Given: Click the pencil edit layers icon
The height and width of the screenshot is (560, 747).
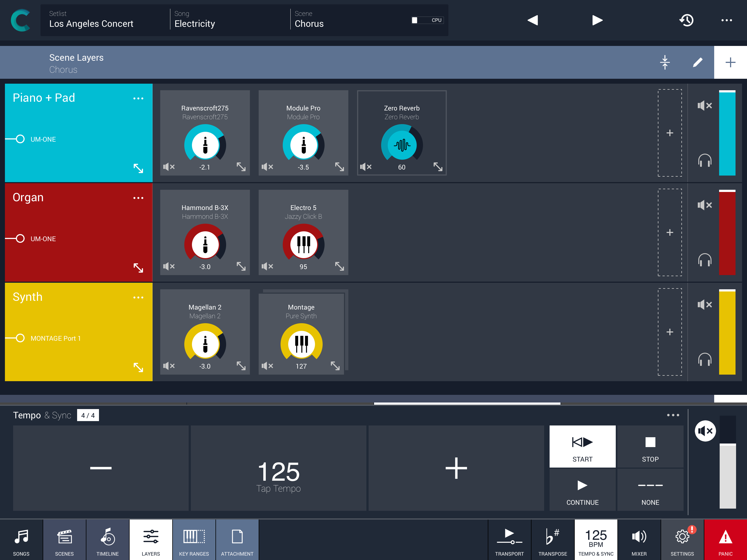Looking at the screenshot, I should pyautogui.click(x=697, y=63).
